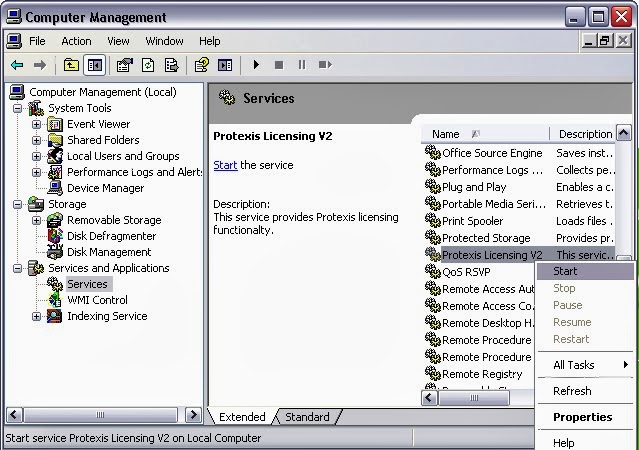Click the services list scroll-up arrow
639x450 pixels.
[624, 133]
